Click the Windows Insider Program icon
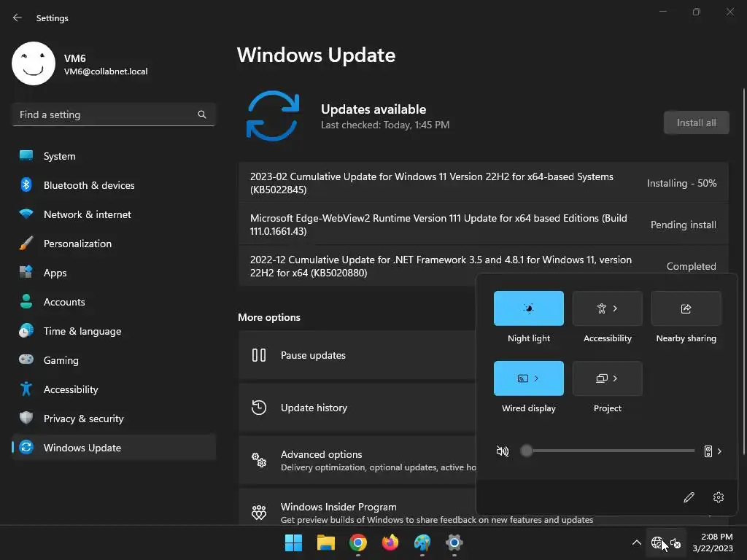This screenshot has width=747, height=560. (x=259, y=513)
